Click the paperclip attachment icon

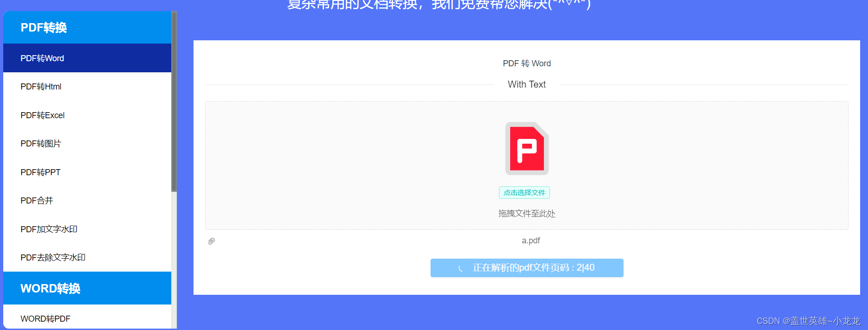pyautogui.click(x=212, y=241)
